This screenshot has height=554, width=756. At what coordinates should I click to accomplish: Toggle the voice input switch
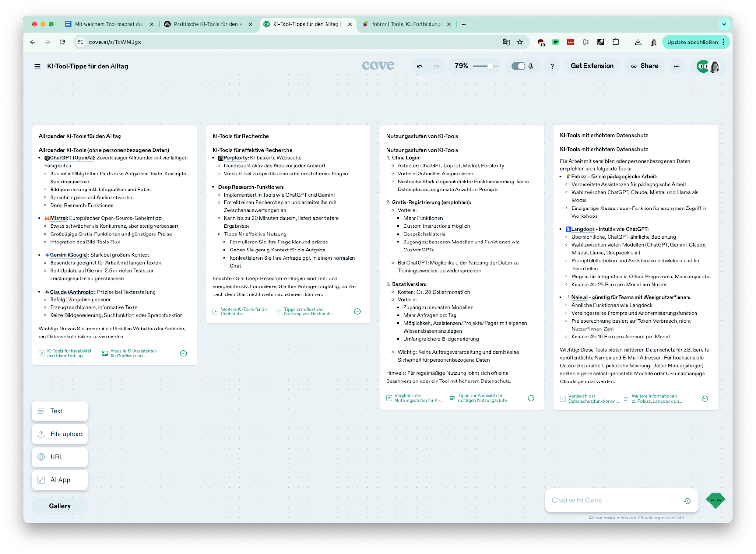tap(518, 66)
